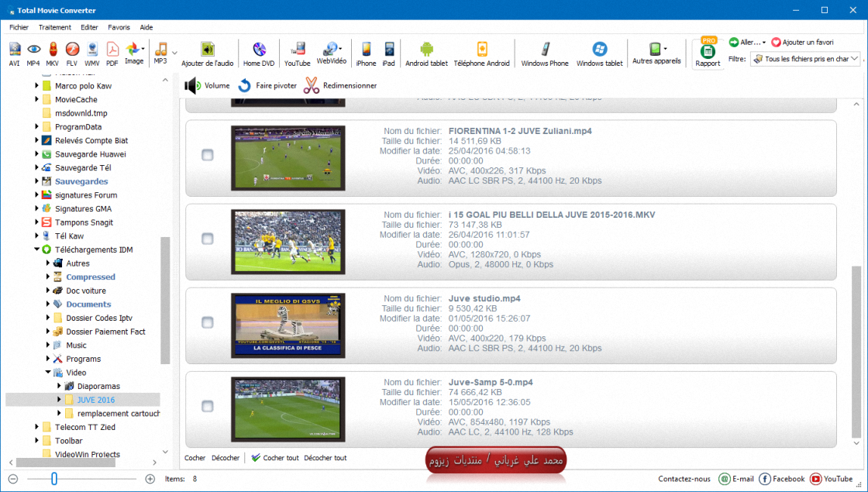Check the FIORENTINA 1-2 JUVE Zuliani.mp4 checkbox
Screen dimensions: 868x492
208,155
